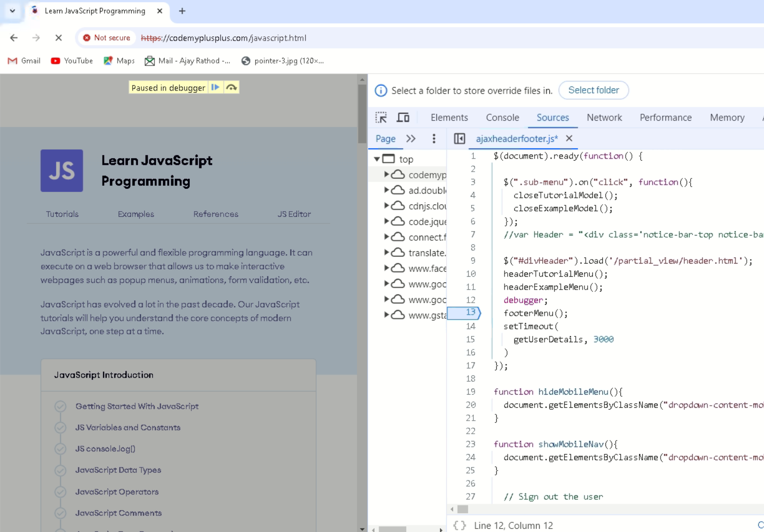The width and height of the screenshot is (764, 532).
Task: Switch to the Console tab
Action: (x=501, y=117)
